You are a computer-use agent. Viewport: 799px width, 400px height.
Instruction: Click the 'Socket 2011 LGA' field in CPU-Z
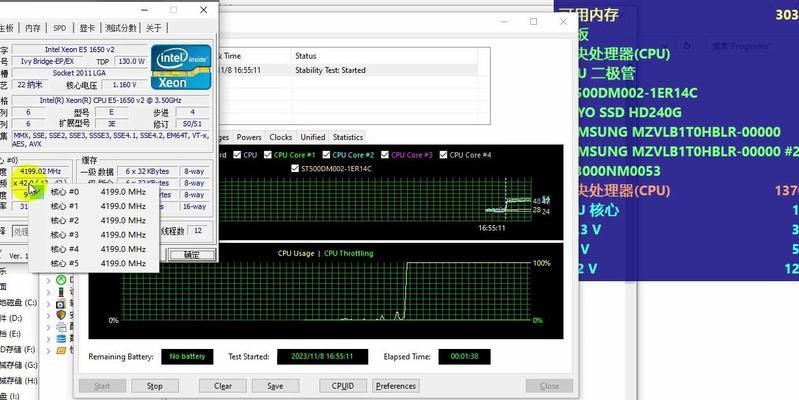[x=80, y=73]
